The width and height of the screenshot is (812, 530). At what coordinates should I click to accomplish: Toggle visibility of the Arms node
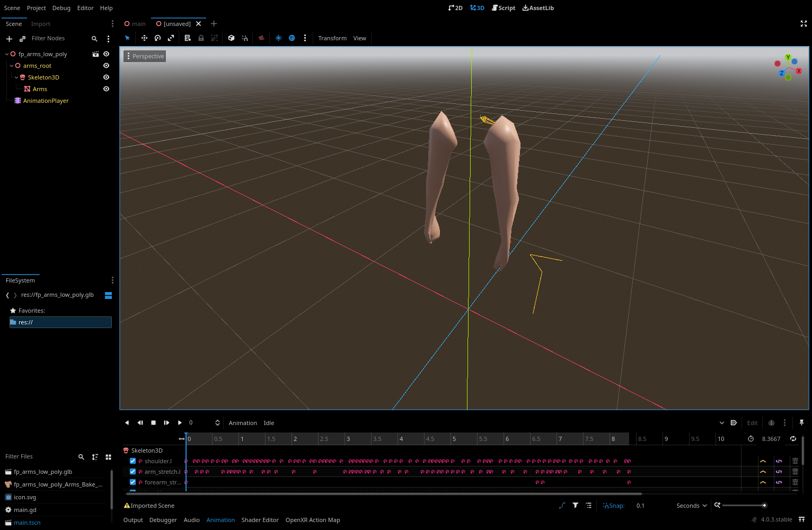pos(106,89)
